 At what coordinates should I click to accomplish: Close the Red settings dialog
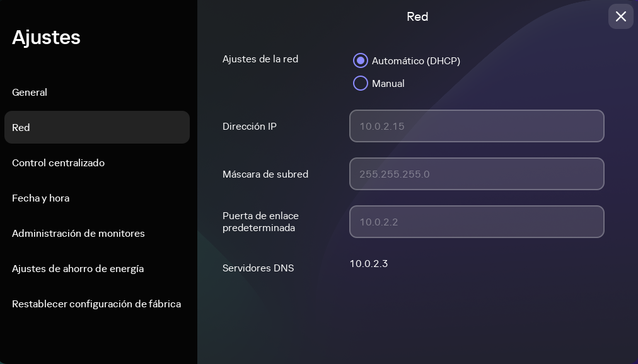click(x=620, y=16)
